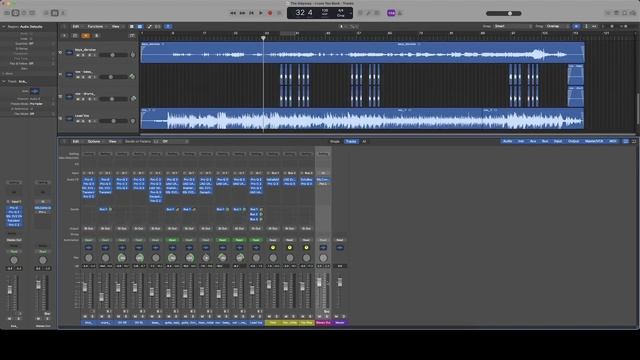Viewport: 640px width, 360px height.
Task: Mute the Lead Vox mixer channel strip
Action: (x=252, y=316)
